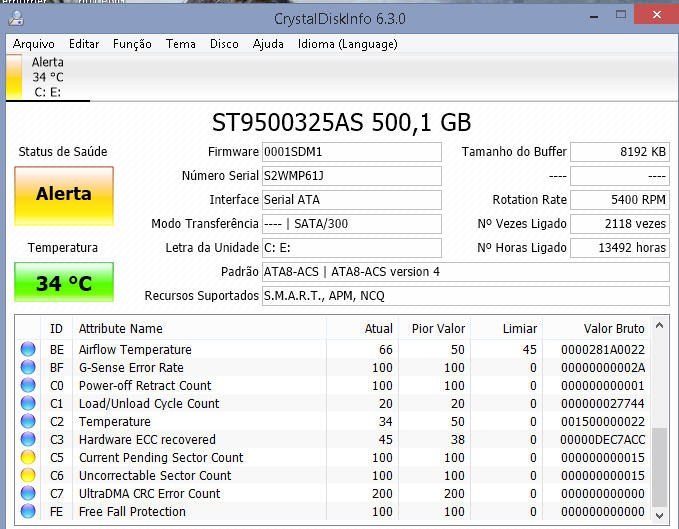Open the Arquivo menu
The height and width of the screenshot is (529, 679).
click(34, 44)
